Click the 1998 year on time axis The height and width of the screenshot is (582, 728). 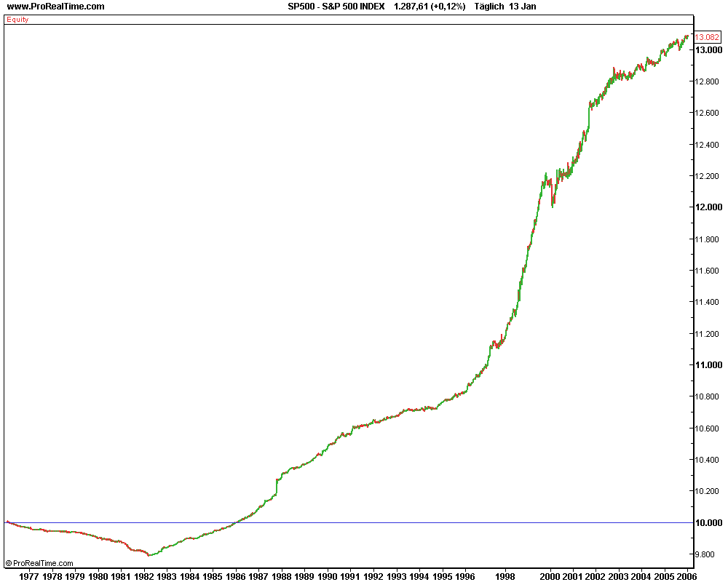click(x=505, y=577)
